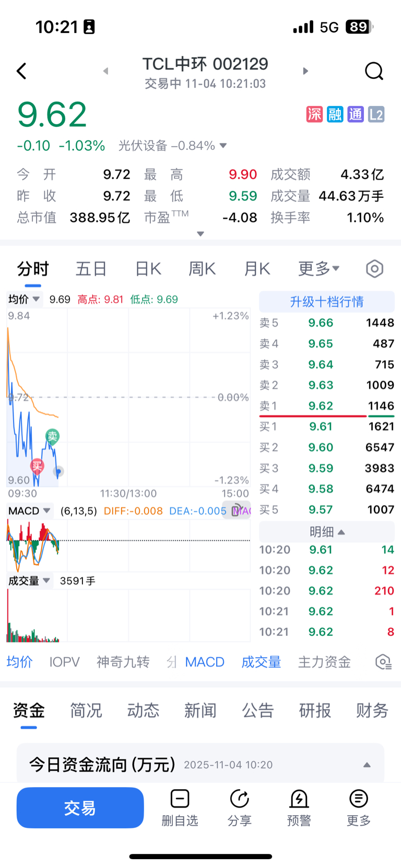Open the 公告 info tab
The height and width of the screenshot is (868, 401).
click(x=258, y=710)
